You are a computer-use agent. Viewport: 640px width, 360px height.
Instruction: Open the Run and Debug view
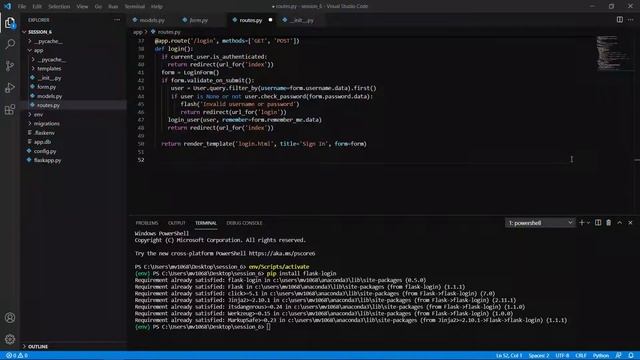pyautogui.click(x=10, y=88)
